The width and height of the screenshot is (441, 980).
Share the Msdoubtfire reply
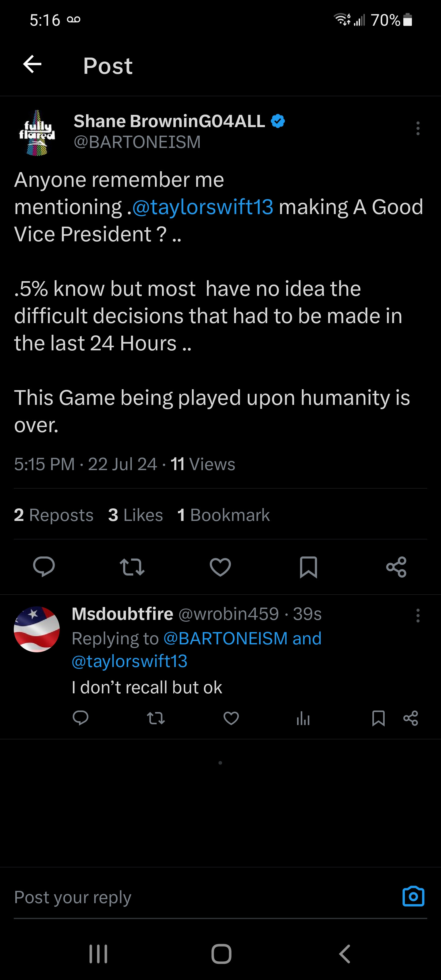point(411,718)
